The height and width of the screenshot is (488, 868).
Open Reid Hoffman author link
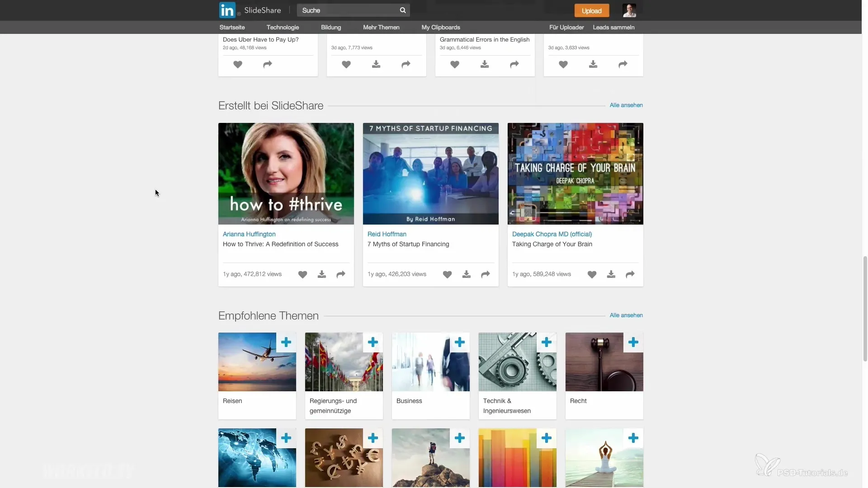coord(387,234)
